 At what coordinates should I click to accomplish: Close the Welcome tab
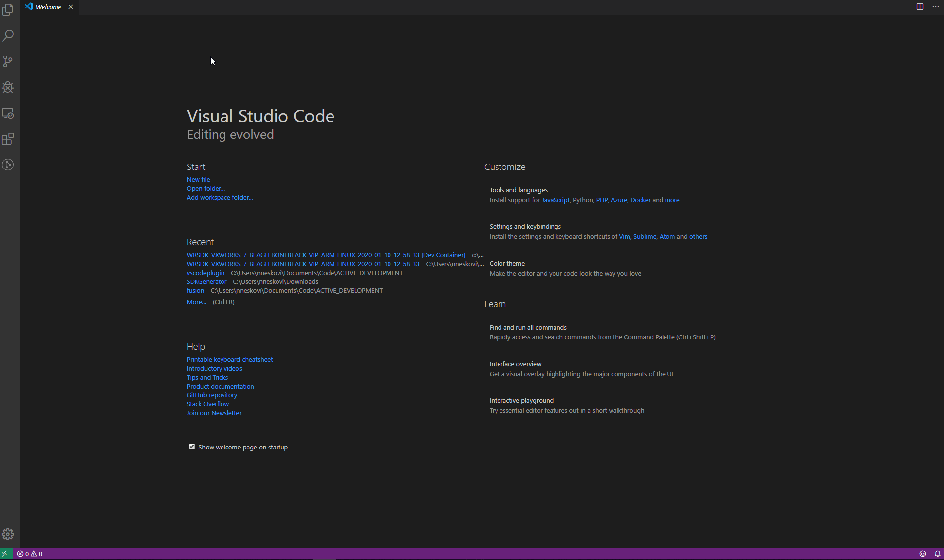click(71, 7)
